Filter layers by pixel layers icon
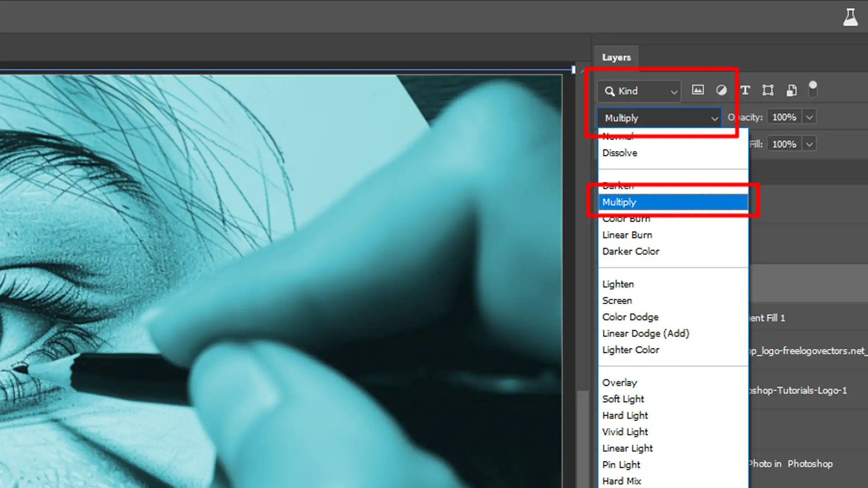Image resolution: width=868 pixels, height=488 pixels. coord(698,90)
